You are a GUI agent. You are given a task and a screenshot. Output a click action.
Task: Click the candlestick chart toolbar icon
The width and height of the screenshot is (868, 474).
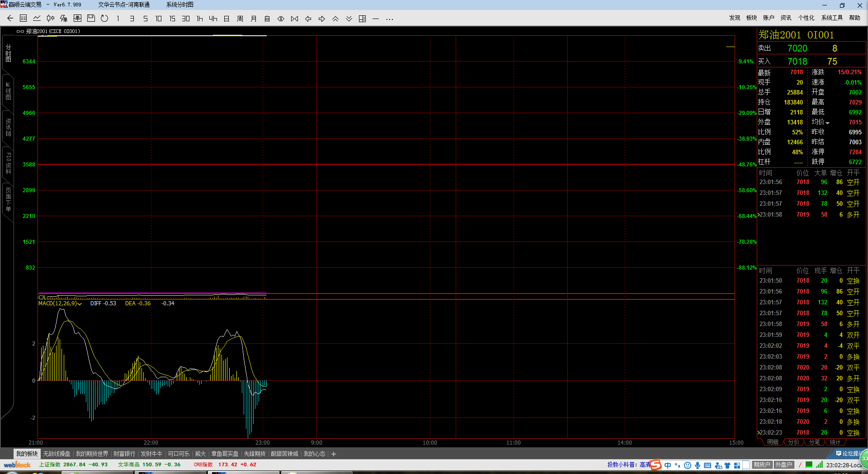pyautogui.click(x=50, y=19)
